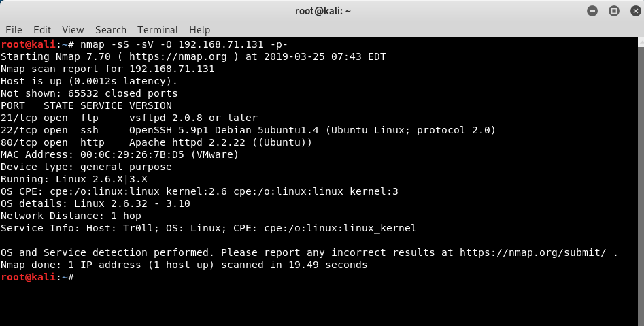Click the https://nmap.org URL in Starting line
The height and width of the screenshot is (326, 644).
pos(178,56)
